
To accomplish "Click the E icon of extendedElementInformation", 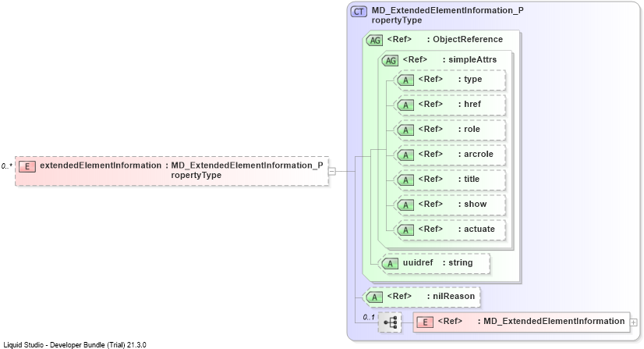I will coord(27,166).
